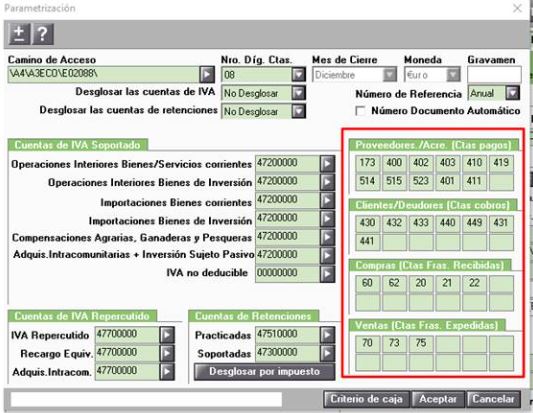Select the Proveedores cell 173

[x=367, y=164]
